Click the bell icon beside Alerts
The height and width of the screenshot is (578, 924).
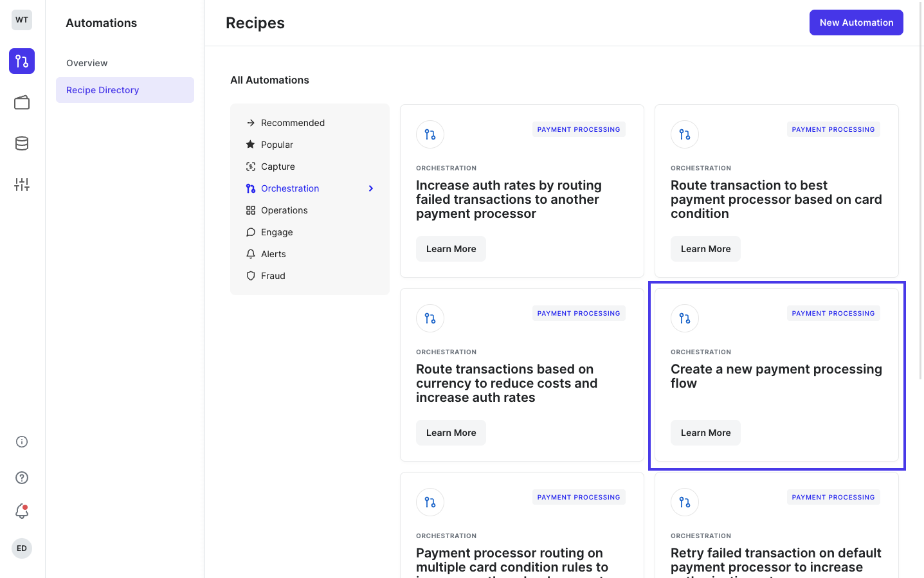coord(250,253)
